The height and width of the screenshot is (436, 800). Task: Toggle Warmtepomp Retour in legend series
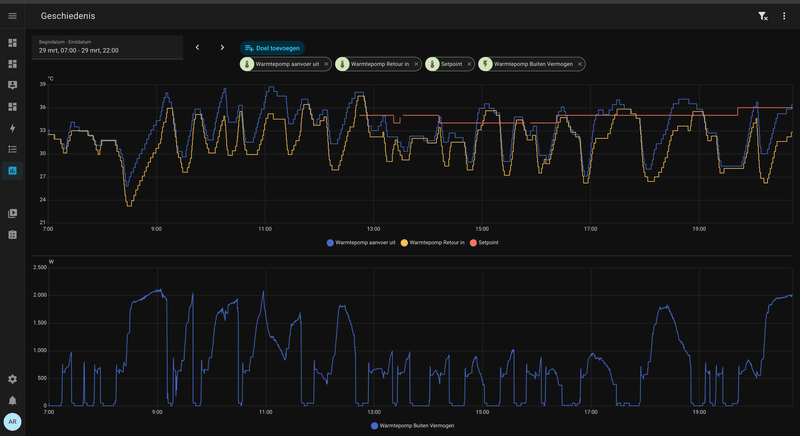[433, 243]
